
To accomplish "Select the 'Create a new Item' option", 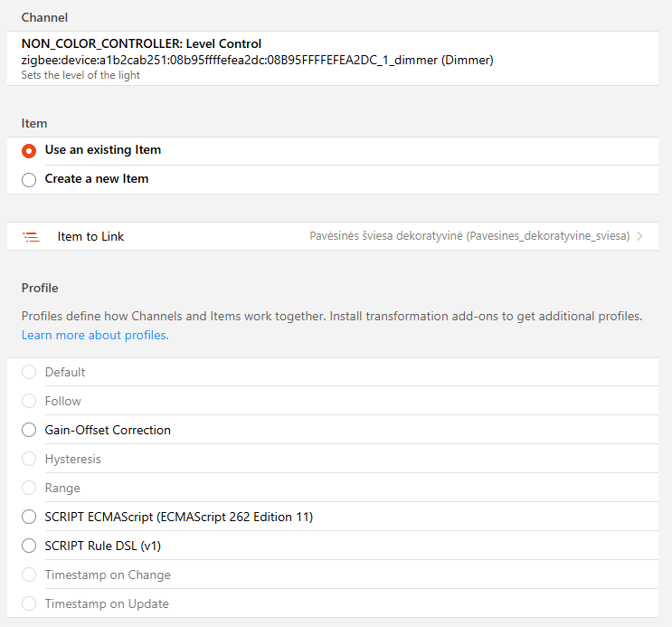I will click(29, 180).
